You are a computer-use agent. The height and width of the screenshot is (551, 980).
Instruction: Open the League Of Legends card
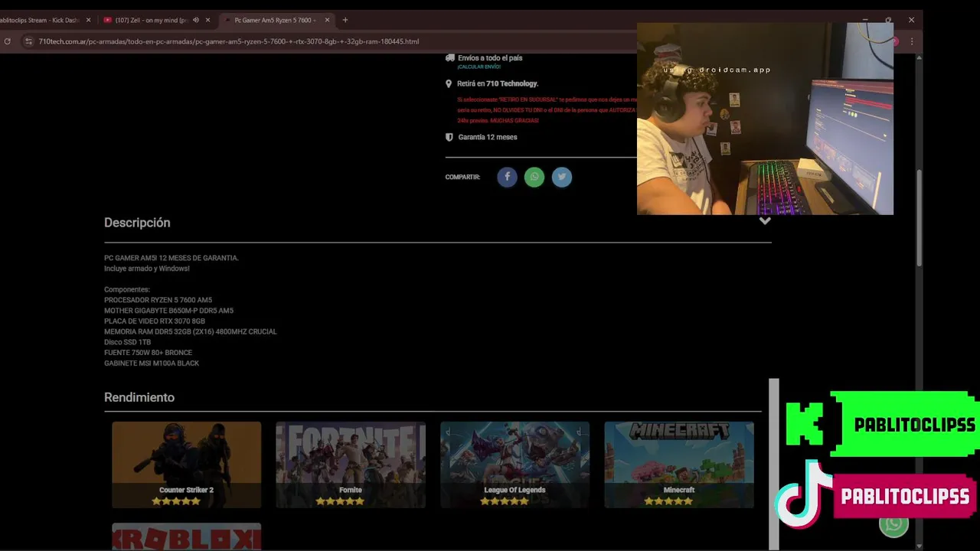514,465
